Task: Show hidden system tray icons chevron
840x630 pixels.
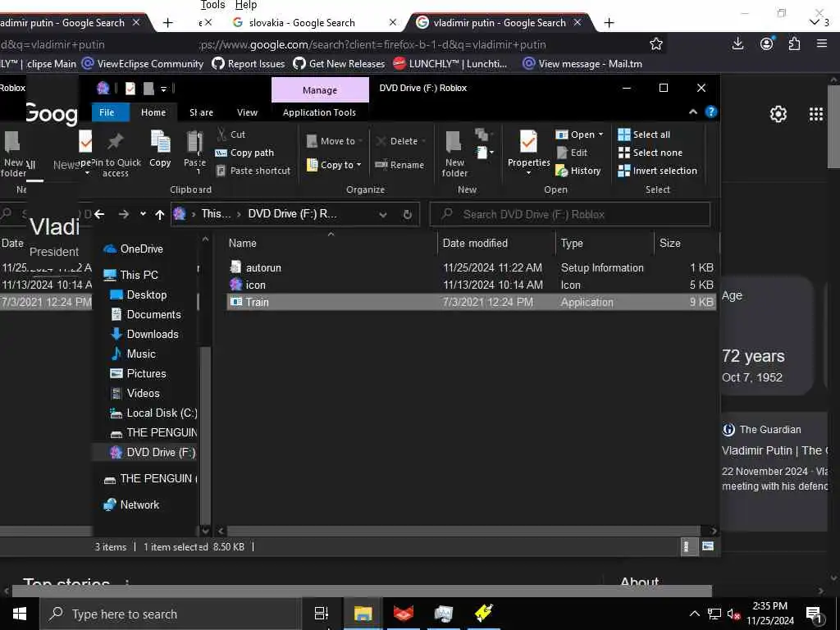Action: [x=694, y=614]
